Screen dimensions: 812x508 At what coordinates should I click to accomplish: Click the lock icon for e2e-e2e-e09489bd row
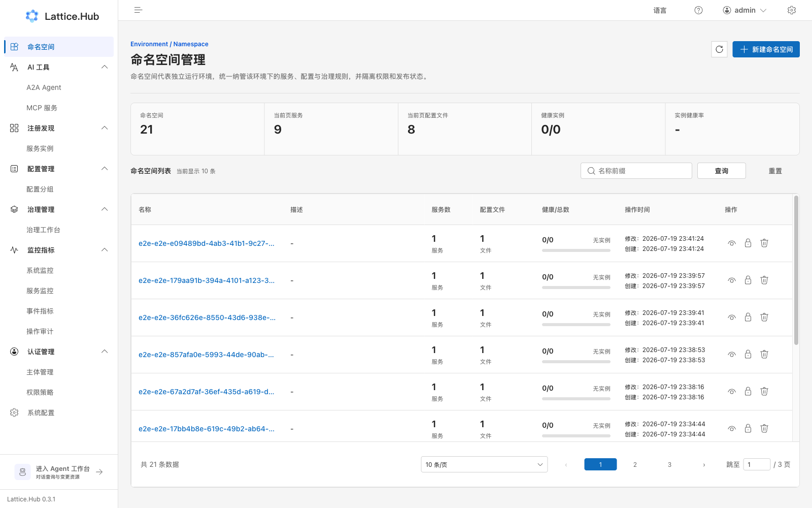(748, 243)
